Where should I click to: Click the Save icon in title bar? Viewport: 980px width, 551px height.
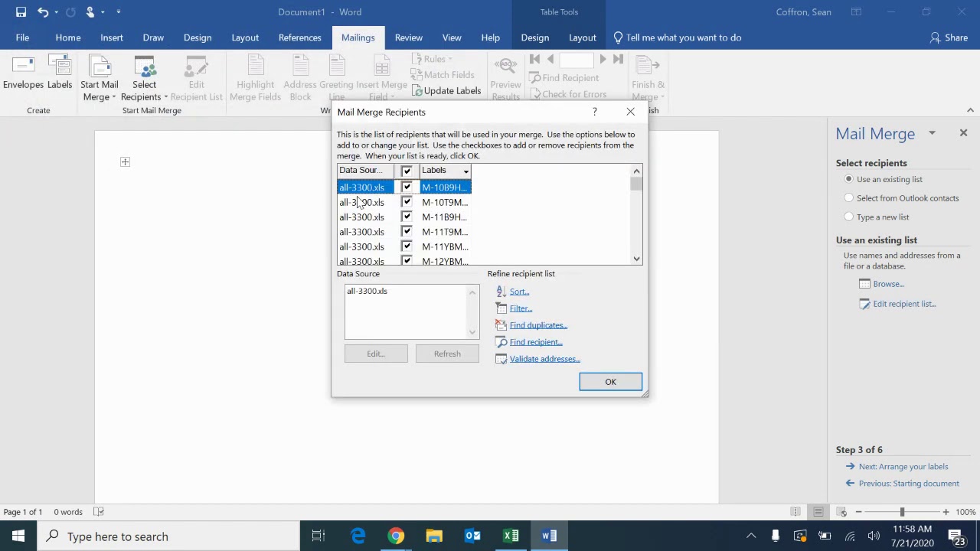click(x=21, y=12)
